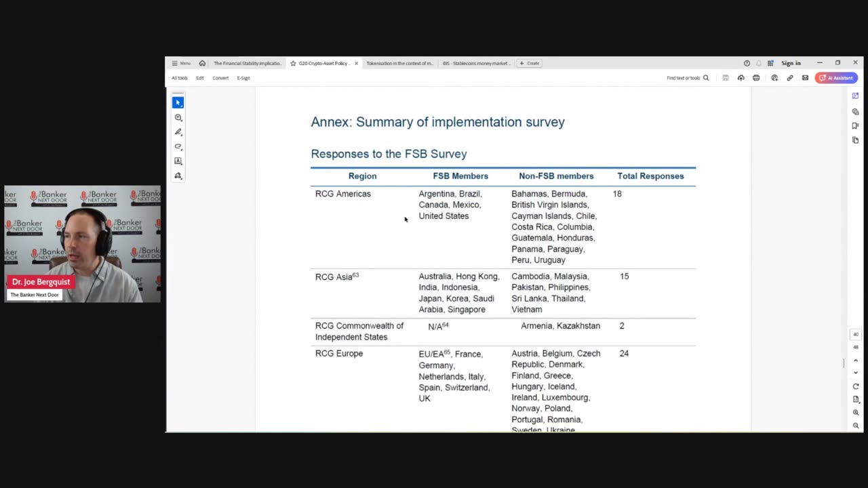This screenshot has height=488, width=868.
Task: Open All tools panel
Action: [180, 78]
